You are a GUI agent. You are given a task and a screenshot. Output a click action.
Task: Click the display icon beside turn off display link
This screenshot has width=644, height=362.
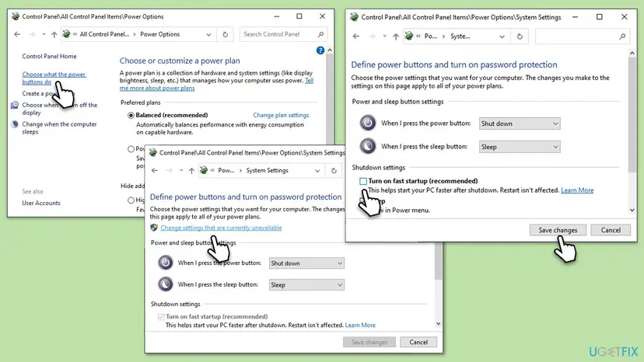click(x=15, y=105)
